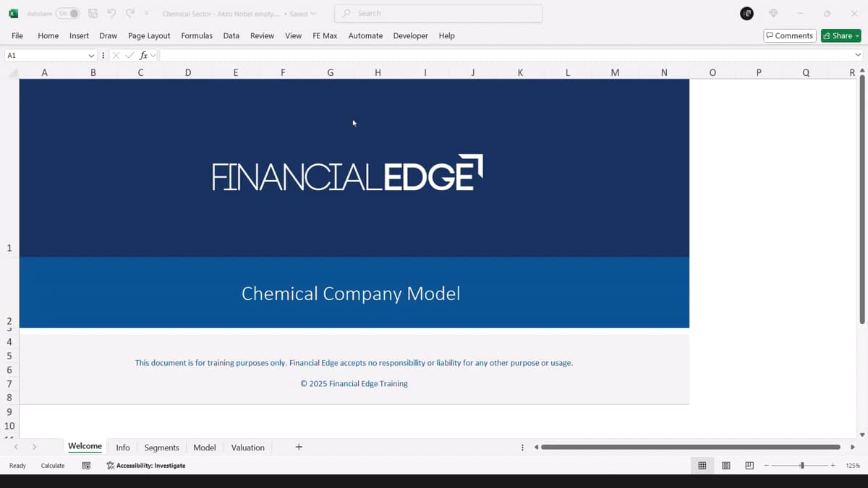Click the Comments button
The width and height of the screenshot is (868, 488).
[790, 35]
